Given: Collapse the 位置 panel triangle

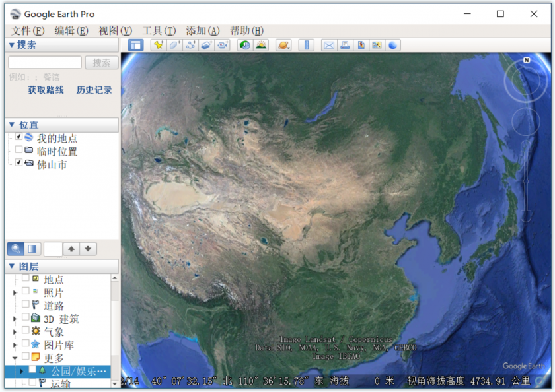Looking at the screenshot, I should coord(12,125).
